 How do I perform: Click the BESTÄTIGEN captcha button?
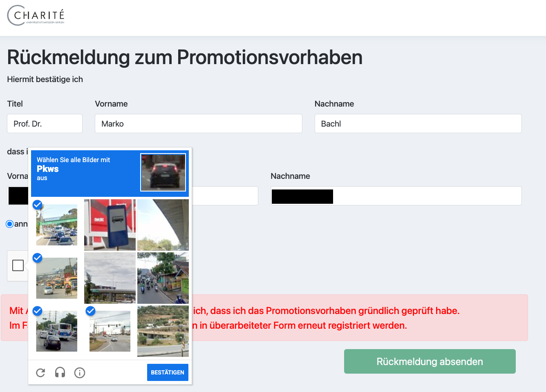click(x=168, y=372)
